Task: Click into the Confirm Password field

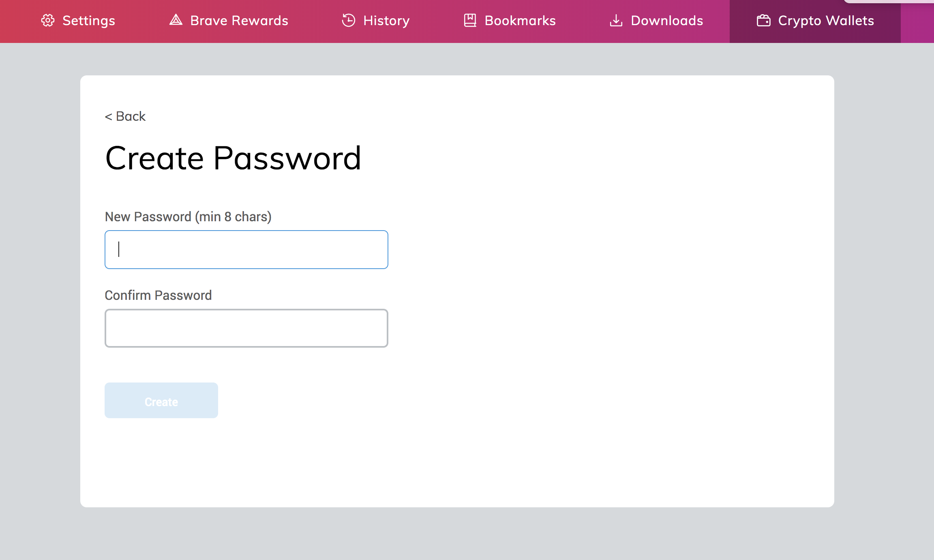Action: click(246, 328)
